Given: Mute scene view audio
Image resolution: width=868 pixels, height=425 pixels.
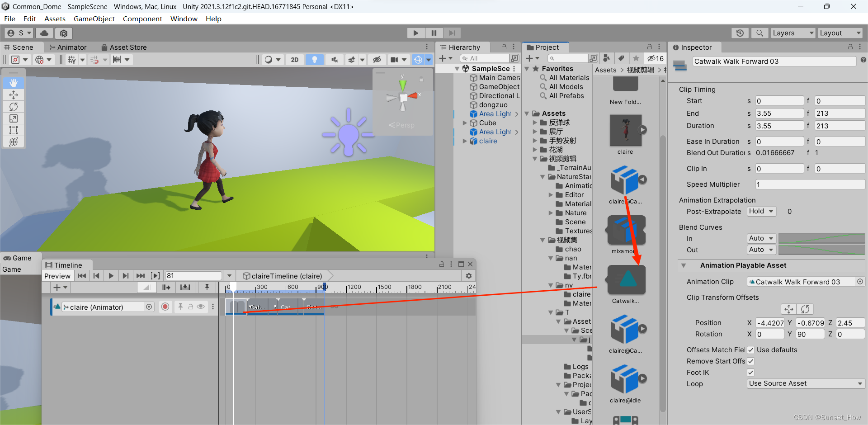Looking at the screenshot, I should pyautogui.click(x=335, y=59).
